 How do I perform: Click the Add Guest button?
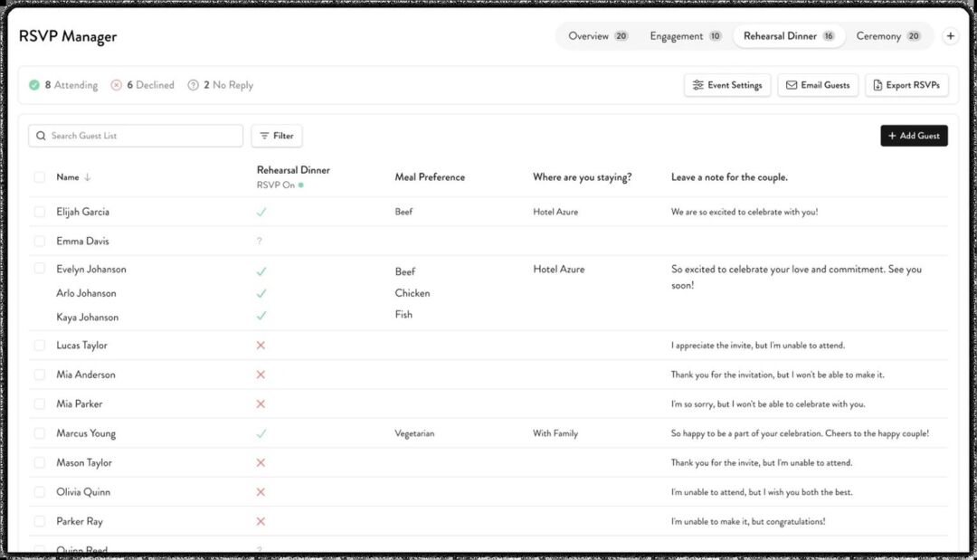914,136
